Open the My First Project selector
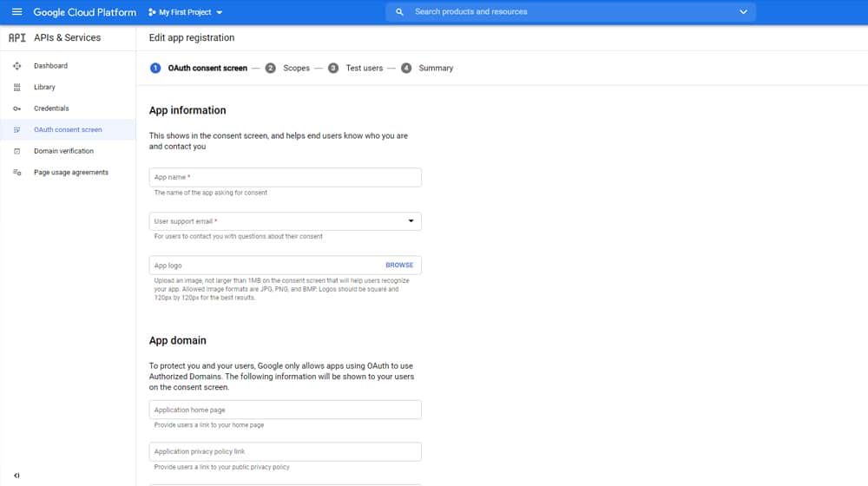This screenshot has width=868, height=486. click(x=185, y=12)
